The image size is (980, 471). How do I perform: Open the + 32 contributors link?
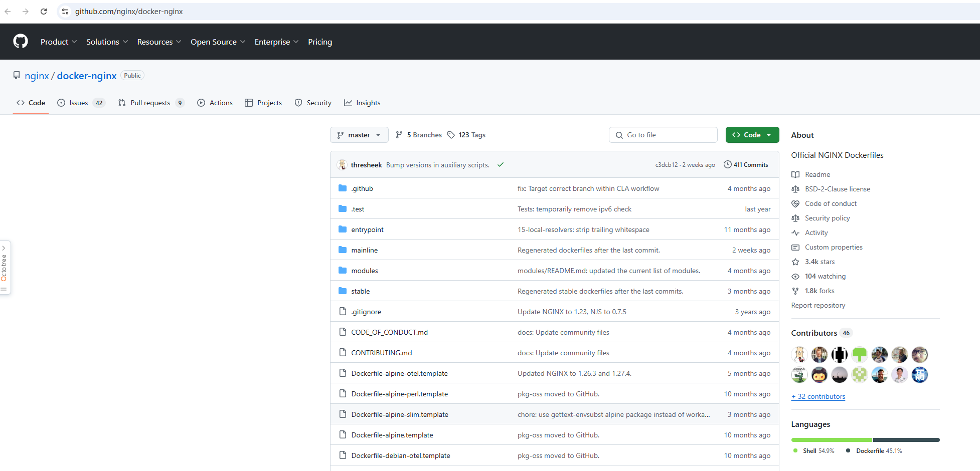(818, 396)
